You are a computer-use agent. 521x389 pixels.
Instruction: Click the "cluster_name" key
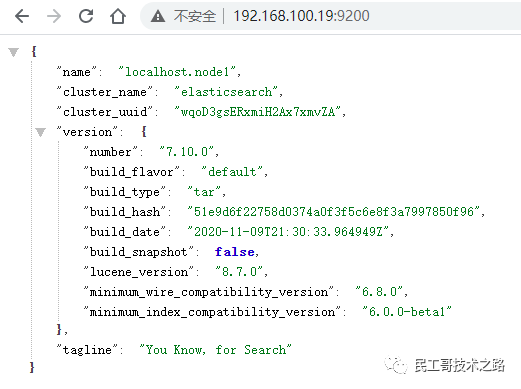[105, 92]
